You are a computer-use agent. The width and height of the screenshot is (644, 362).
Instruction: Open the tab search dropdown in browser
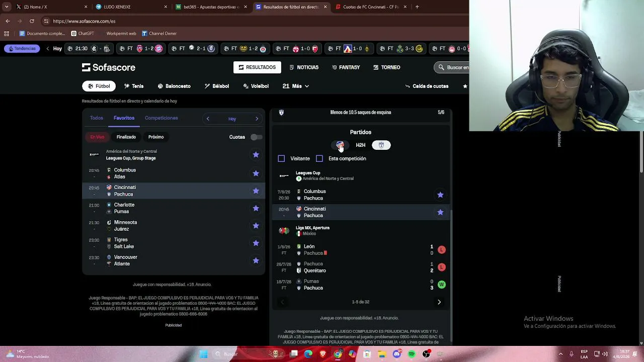(7, 7)
